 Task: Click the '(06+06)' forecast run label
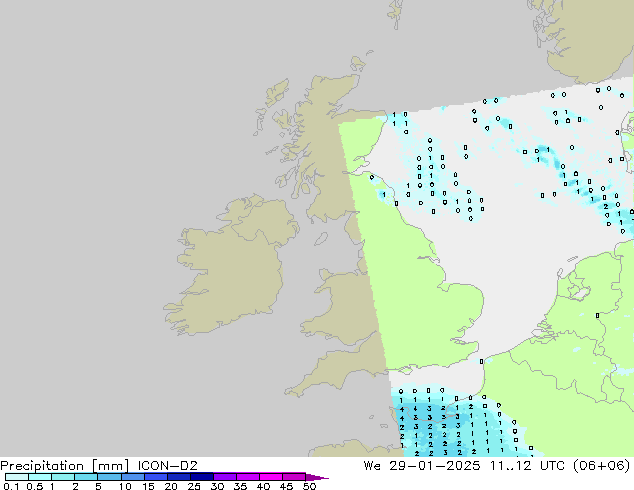click(601, 465)
